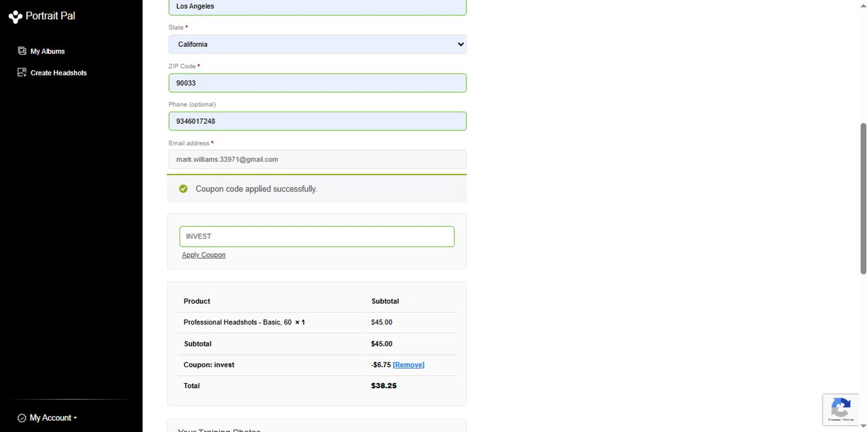
Task: Click the scrollbar down arrow
Action: pos(863,427)
